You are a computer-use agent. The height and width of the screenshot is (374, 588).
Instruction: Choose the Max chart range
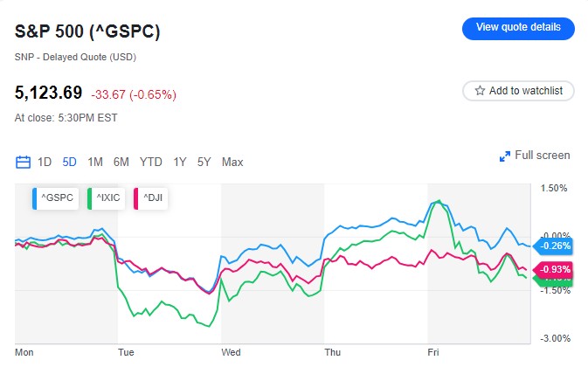pos(232,162)
